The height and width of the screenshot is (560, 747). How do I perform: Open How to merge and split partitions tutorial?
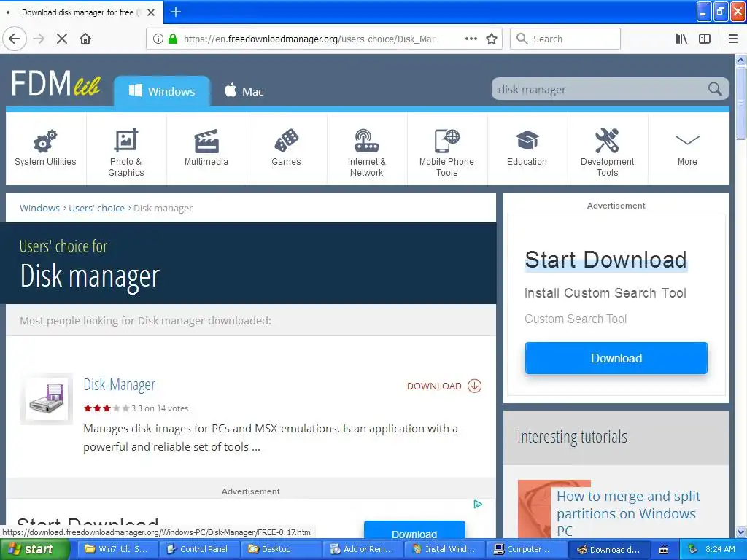628,513
